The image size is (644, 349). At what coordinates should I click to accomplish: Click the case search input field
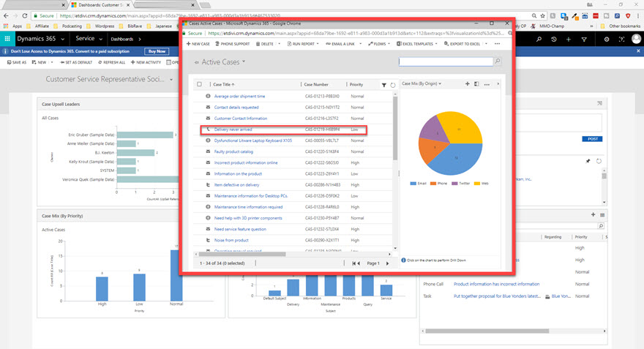click(x=446, y=61)
